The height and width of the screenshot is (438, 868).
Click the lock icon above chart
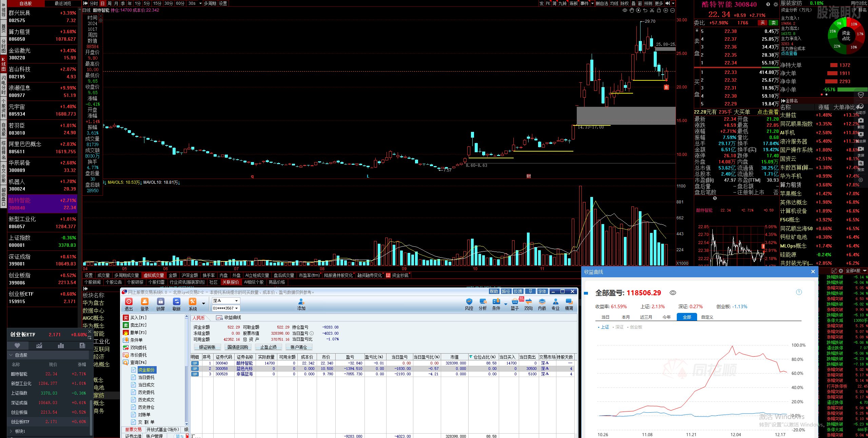point(659,11)
